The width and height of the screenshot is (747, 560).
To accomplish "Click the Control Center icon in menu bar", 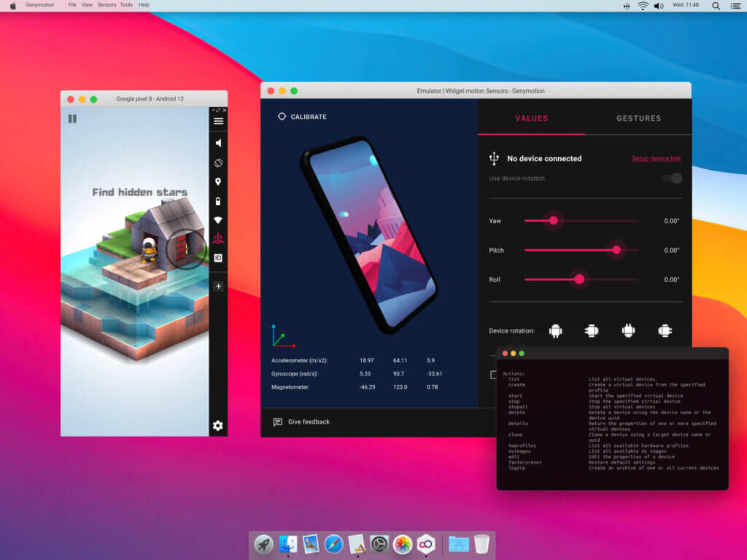I will click(735, 6).
